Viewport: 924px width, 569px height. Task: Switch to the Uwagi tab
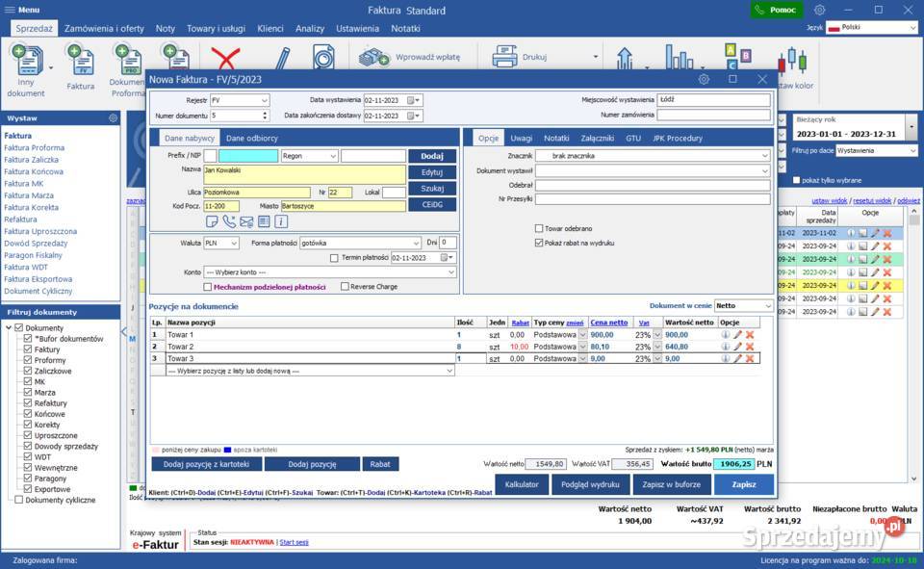(x=521, y=138)
